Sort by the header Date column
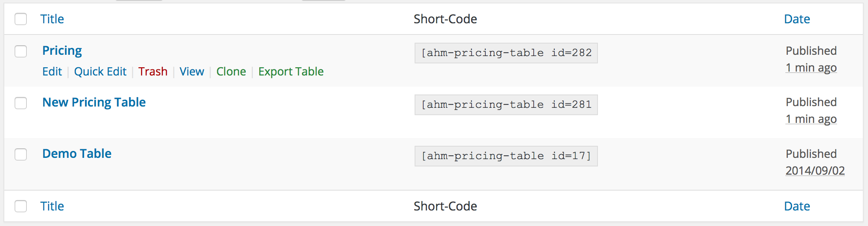This screenshot has height=226, width=868. click(x=797, y=19)
